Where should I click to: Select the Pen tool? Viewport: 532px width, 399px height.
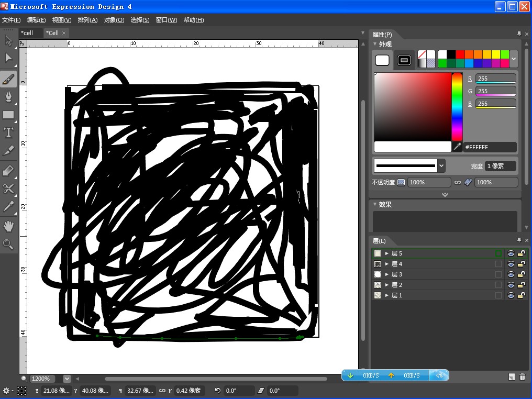(8, 97)
